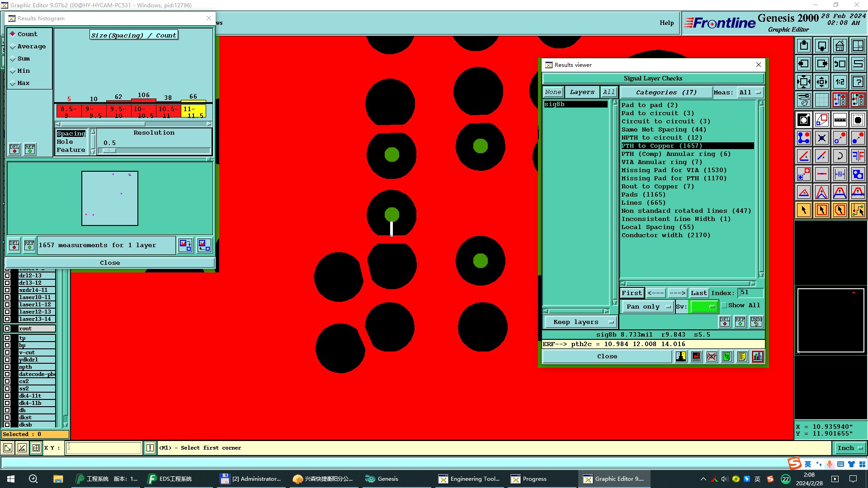Click the Home view icon
Image resolution: width=868 pixels, height=488 pixels.
coord(840,46)
